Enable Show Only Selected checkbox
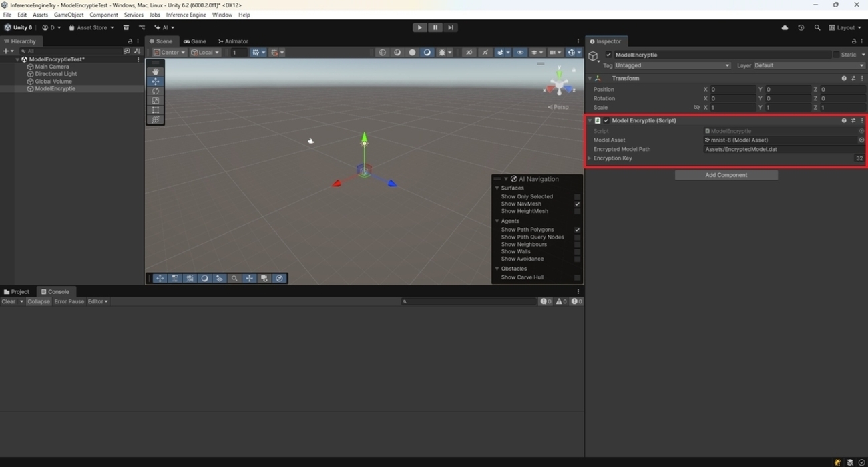 click(x=577, y=196)
